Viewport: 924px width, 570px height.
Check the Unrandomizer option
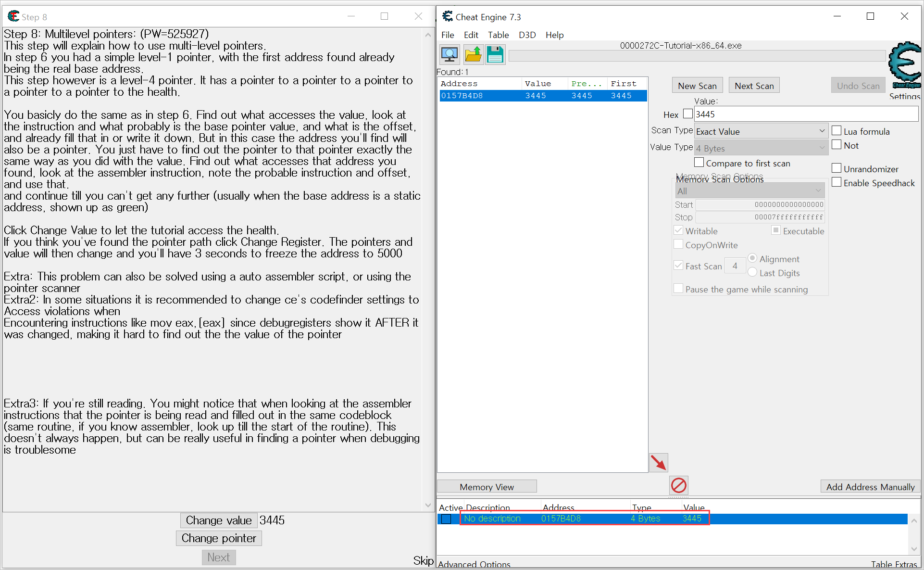[837, 169]
